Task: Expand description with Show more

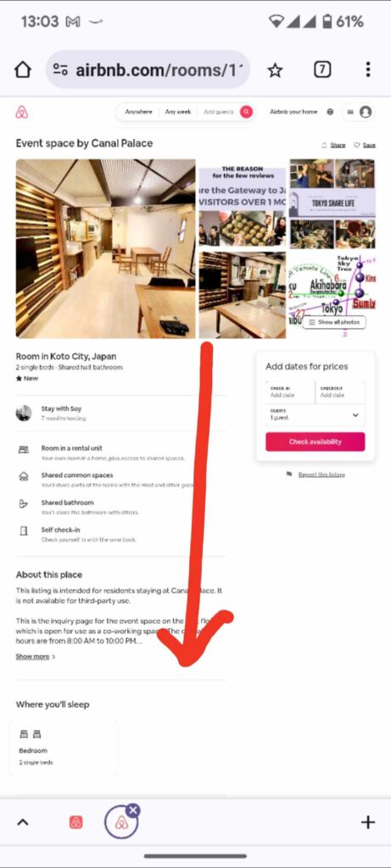Action: pos(36,657)
